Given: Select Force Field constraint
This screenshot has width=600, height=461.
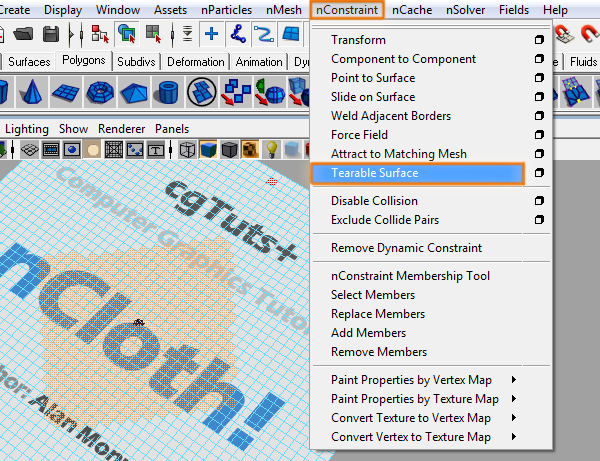Looking at the screenshot, I should (359, 135).
